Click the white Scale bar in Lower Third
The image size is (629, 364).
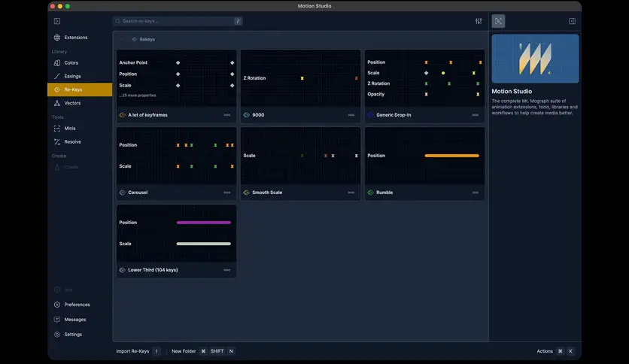point(204,244)
